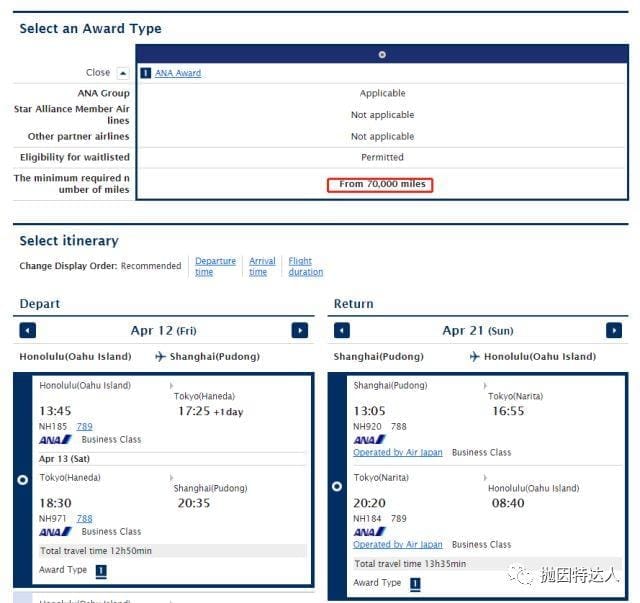640x603 pixels.
Task: Open 789 aircraft link for NH185
Action: pyautogui.click(x=84, y=426)
